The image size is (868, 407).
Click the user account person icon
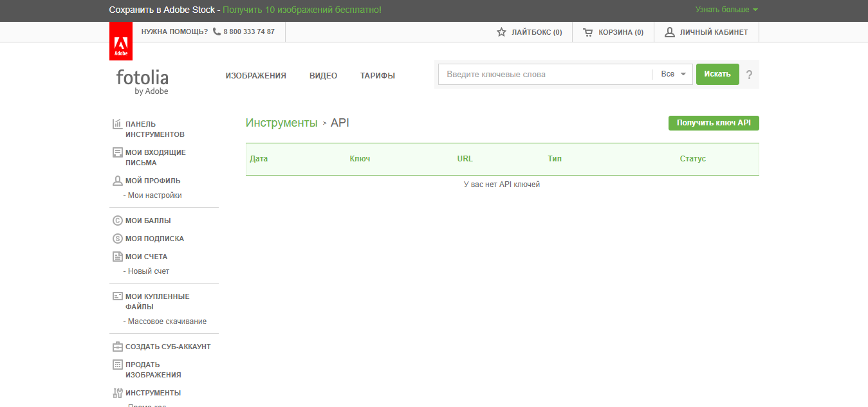[x=670, y=32]
